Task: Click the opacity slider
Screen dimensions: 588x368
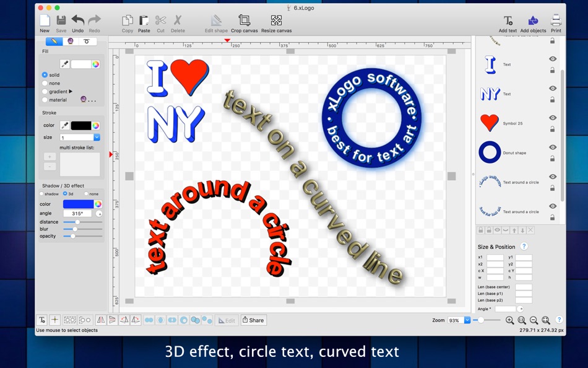Action: tap(83, 236)
